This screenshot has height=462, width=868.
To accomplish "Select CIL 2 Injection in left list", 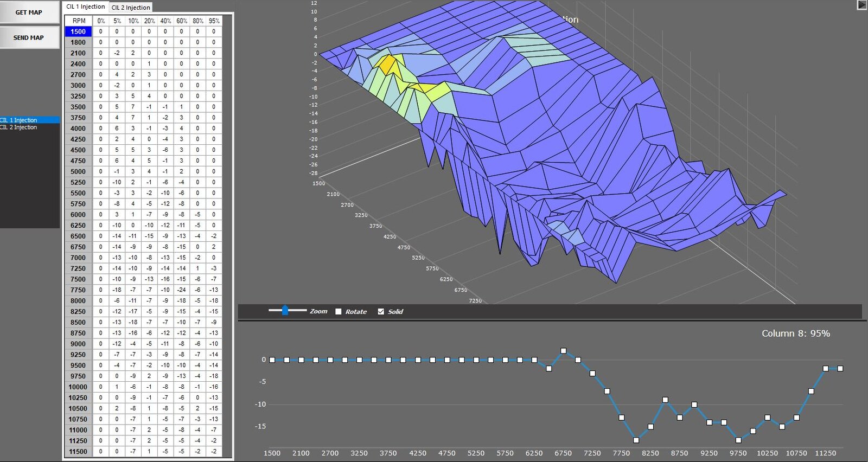I will [x=19, y=127].
